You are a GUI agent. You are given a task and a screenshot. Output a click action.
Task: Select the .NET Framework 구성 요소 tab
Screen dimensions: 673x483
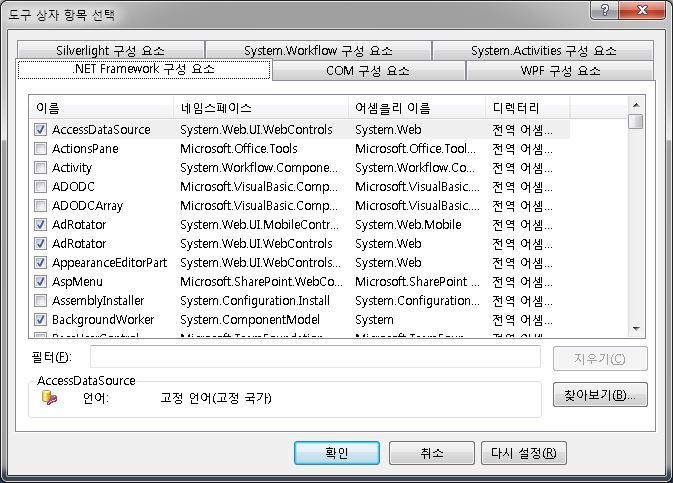click(144, 69)
